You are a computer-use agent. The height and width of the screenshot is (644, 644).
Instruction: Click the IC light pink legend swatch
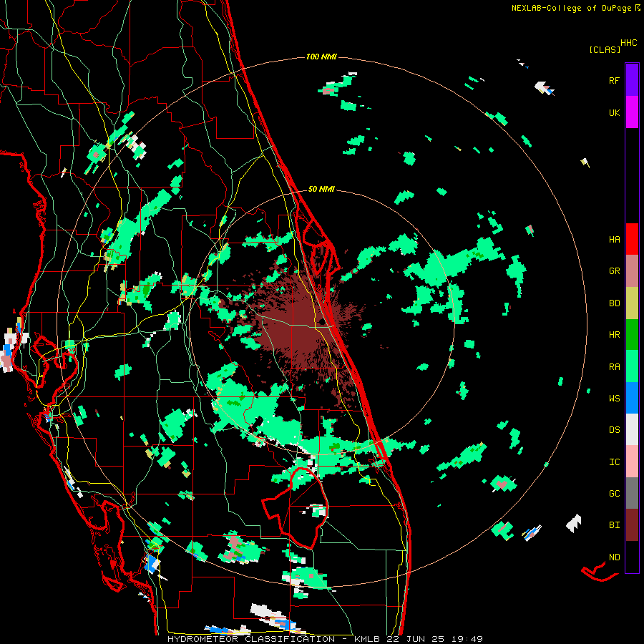632,462
